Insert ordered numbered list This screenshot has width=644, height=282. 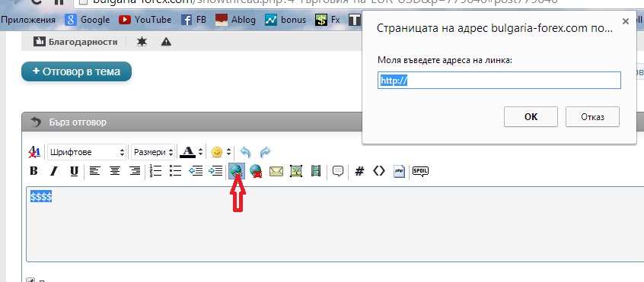pyautogui.click(x=155, y=171)
